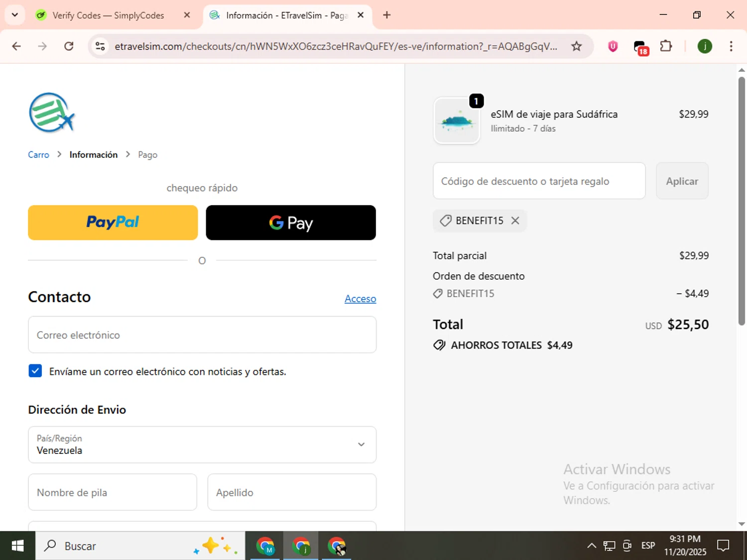Go back to previous page in browser
This screenshot has height=560, width=747.
[16, 46]
